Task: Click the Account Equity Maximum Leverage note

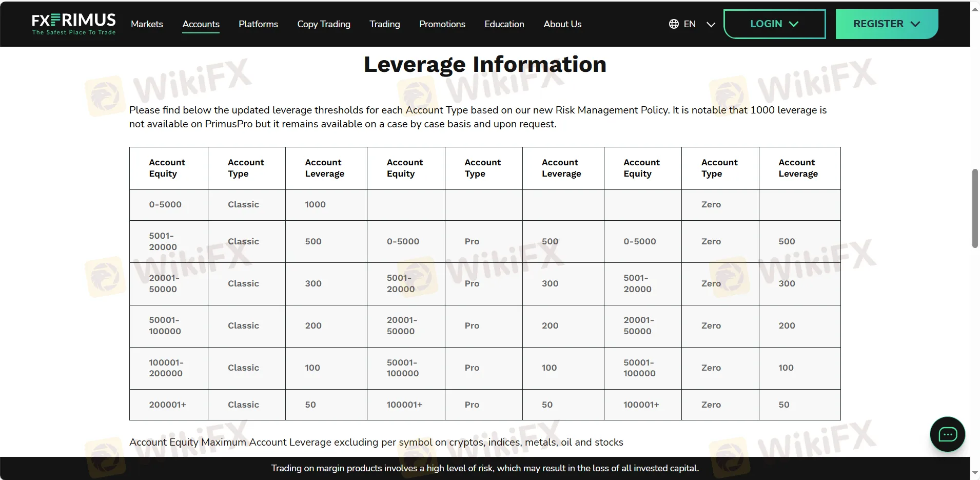Action: click(x=376, y=443)
